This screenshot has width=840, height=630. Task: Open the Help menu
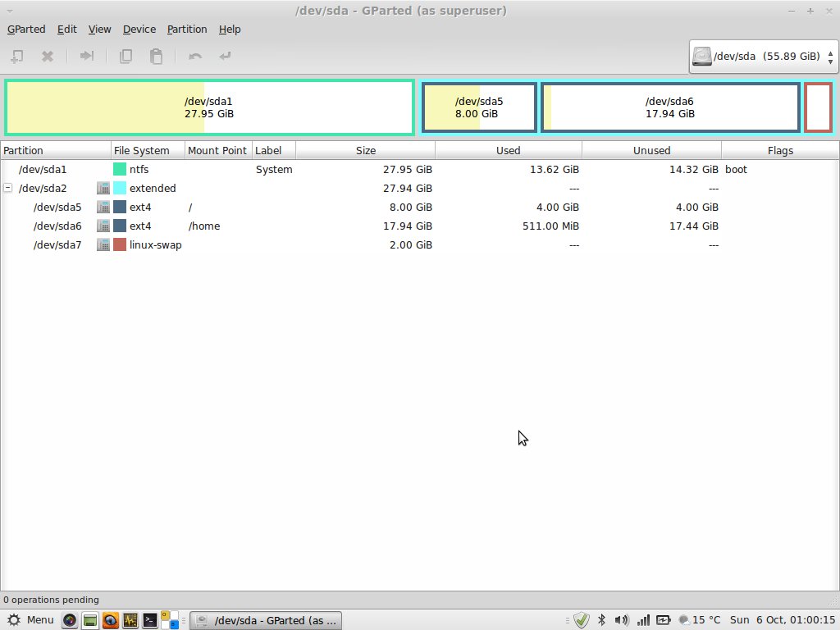point(230,29)
